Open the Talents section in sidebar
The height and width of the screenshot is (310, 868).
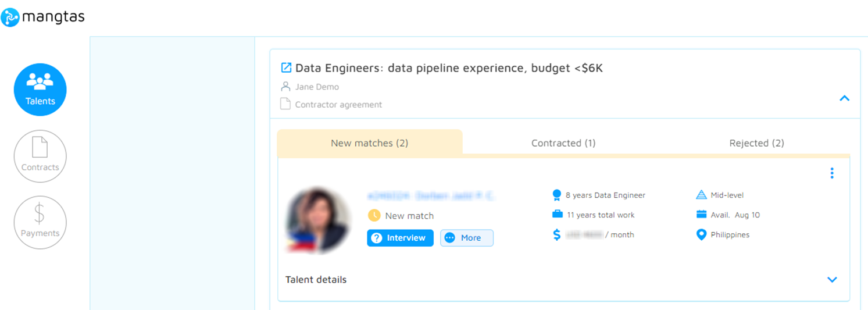40,90
